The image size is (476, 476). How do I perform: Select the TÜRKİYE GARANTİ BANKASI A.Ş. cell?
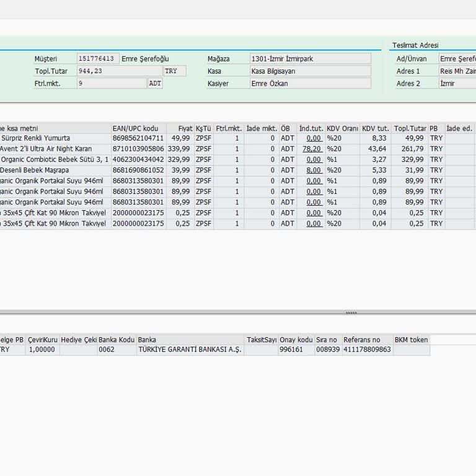[x=190, y=350]
